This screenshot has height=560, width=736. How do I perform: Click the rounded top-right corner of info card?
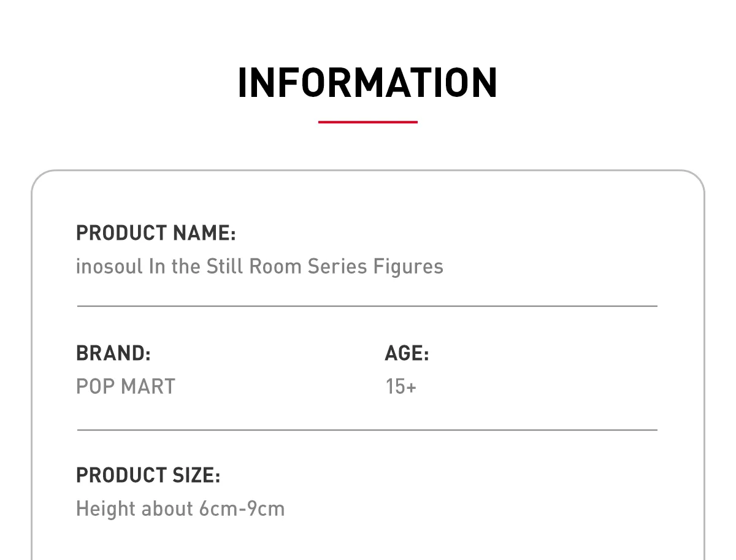pos(694,180)
